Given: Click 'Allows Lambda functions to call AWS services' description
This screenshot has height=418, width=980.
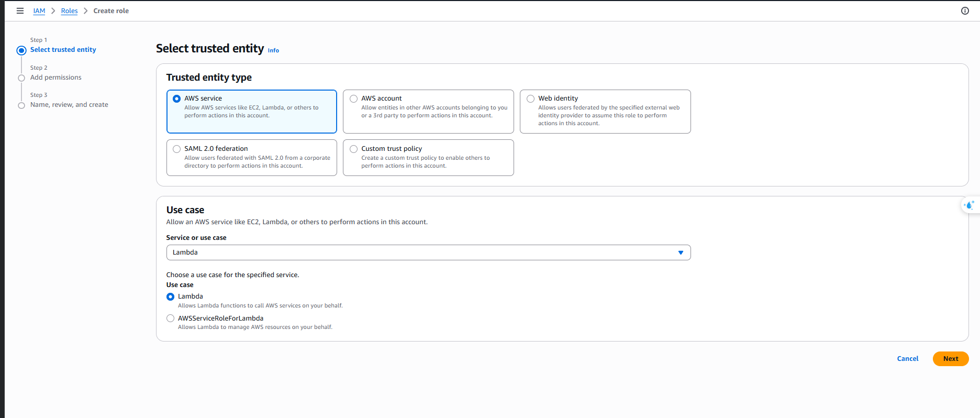Looking at the screenshot, I should [260, 306].
